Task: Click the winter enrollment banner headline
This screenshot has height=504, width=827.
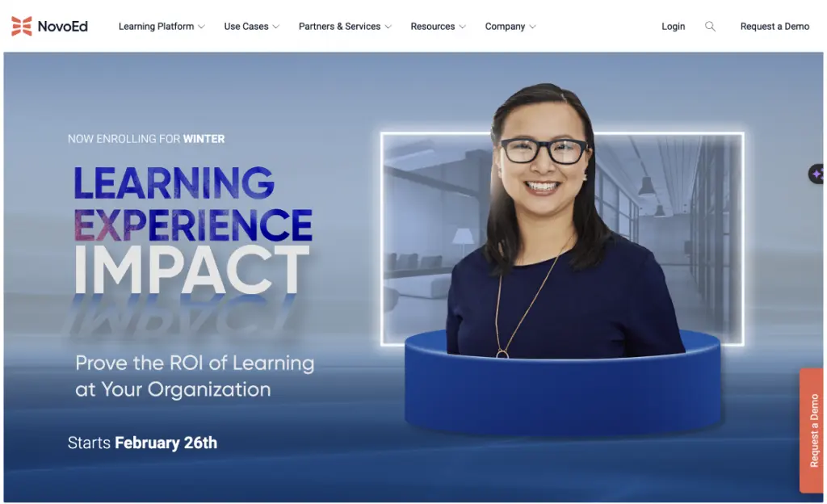Action: pos(146,138)
